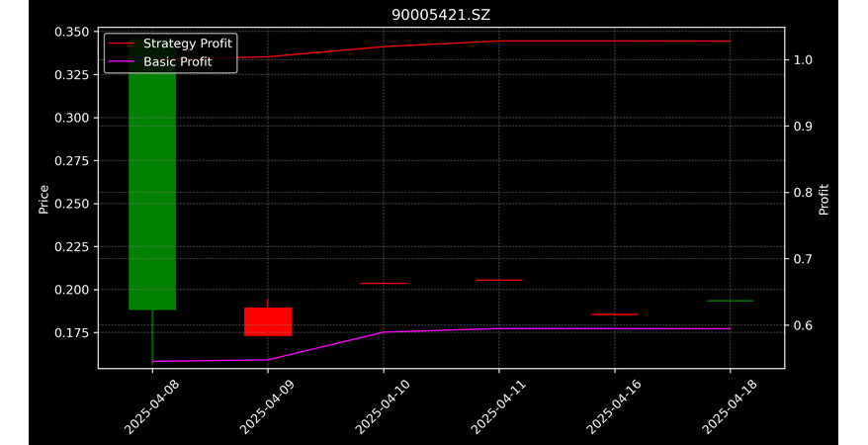Click the 0.300 price tick label
This screenshot has width=868, height=445.
tap(71, 118)
